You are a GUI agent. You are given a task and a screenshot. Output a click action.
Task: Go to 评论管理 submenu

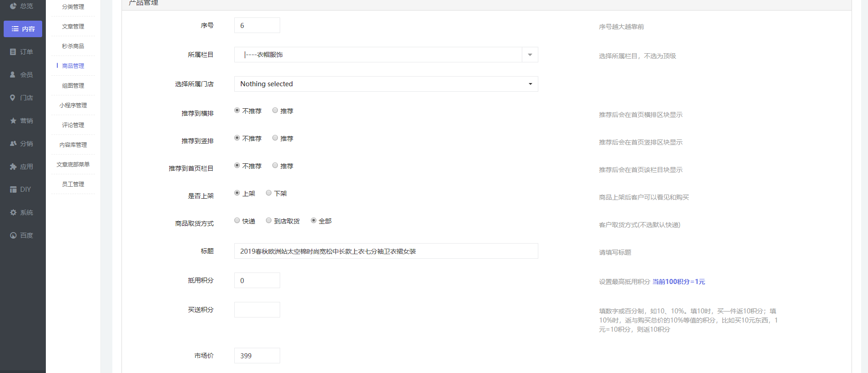[73, 125]
